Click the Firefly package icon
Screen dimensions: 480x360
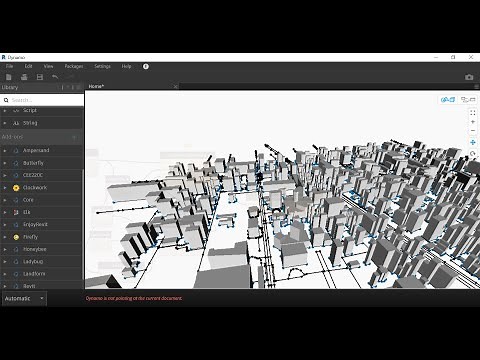16,237
